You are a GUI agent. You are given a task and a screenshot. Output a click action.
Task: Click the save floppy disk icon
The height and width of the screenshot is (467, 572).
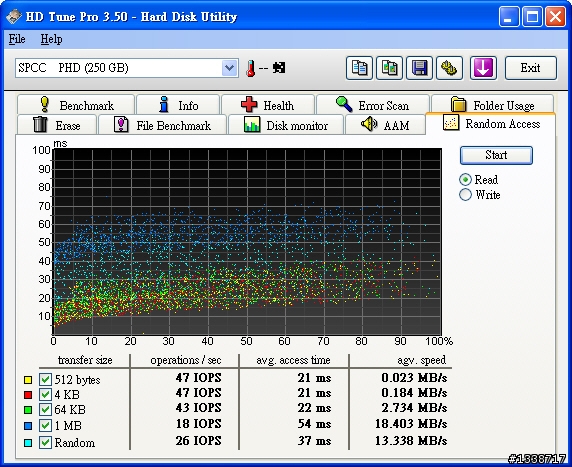click(x=420, y=68)
